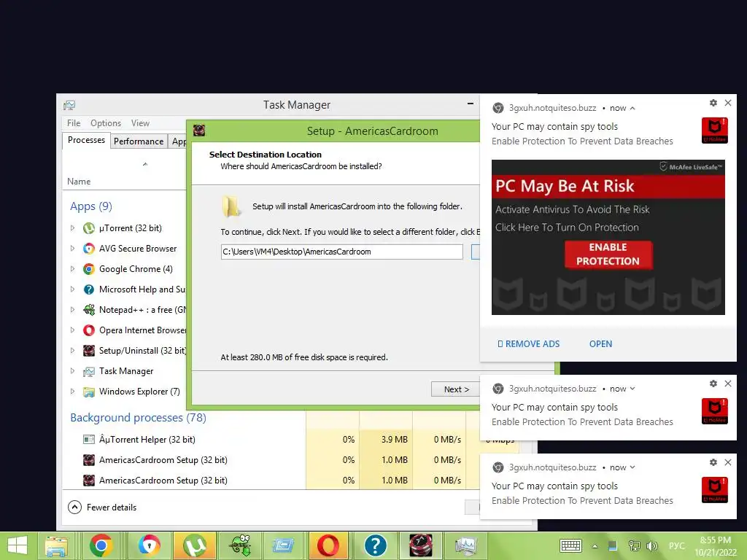Click the Task Manager icon in Apps list
The width and height of the screenshot is (747, 560).
(x=88, y=371)
